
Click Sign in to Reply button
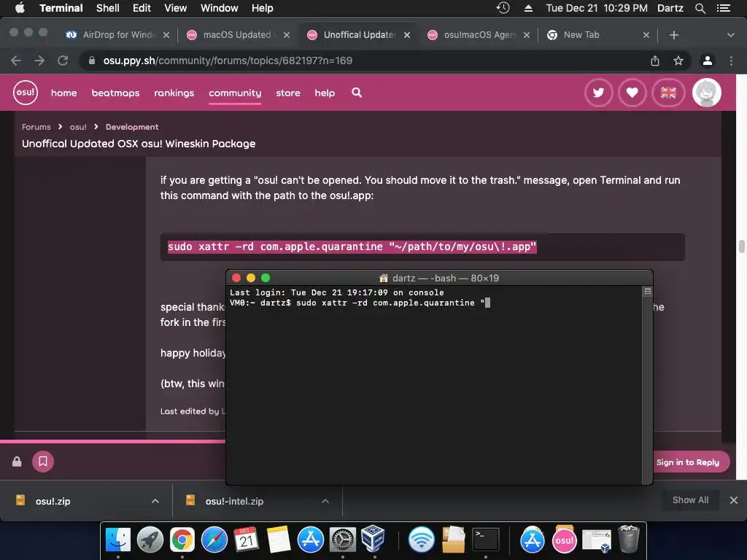coord(687,462)
